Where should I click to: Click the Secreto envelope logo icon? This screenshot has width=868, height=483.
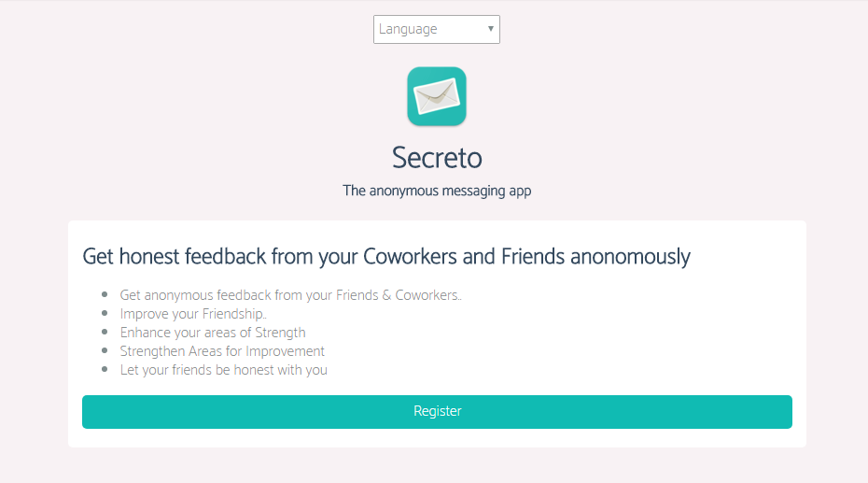point(437,96)
